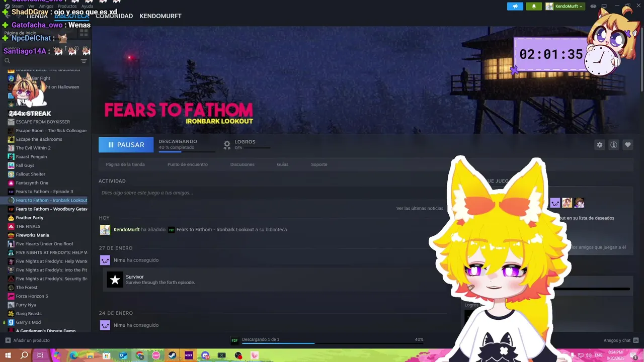Select Fantasynth One in library
The image size is (644, 362).
(x=32, y=183)
